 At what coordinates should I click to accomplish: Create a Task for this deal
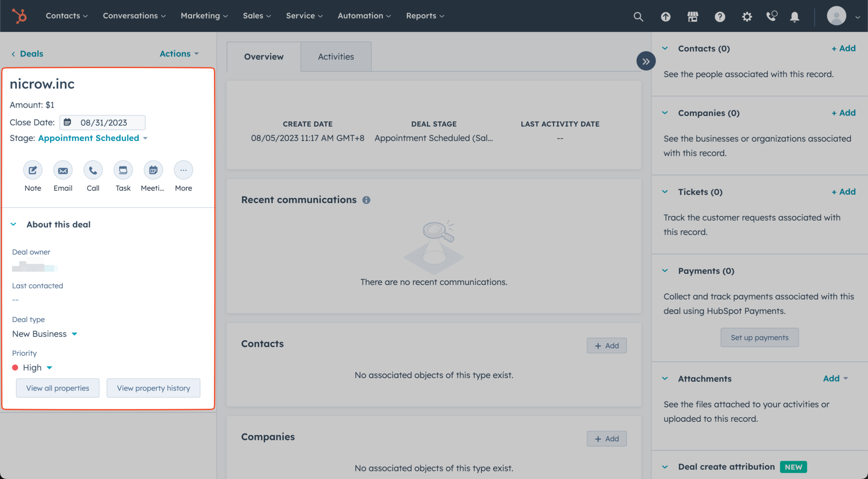tap(123, 170)
